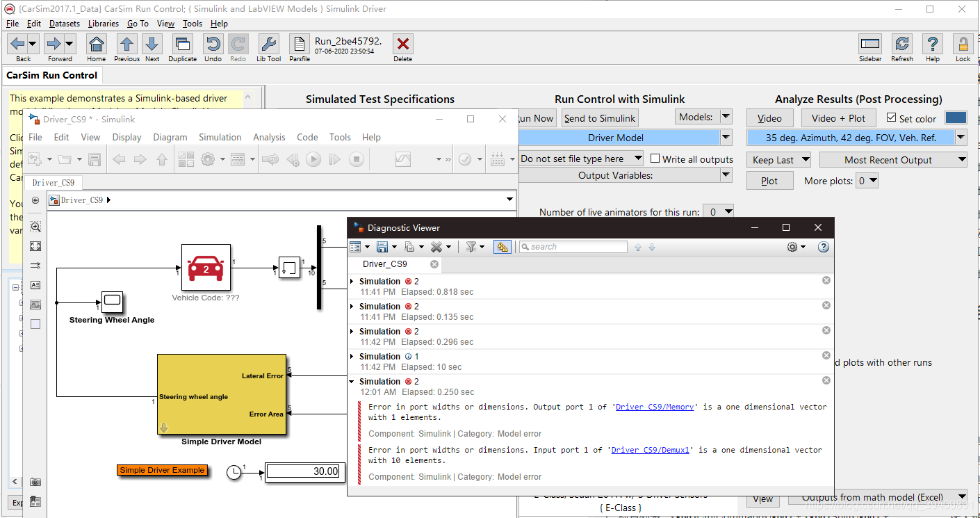This screenshot has height=518, width=980.
Task: Open Simulink Library Browser icon
Action: coord(186,159)
